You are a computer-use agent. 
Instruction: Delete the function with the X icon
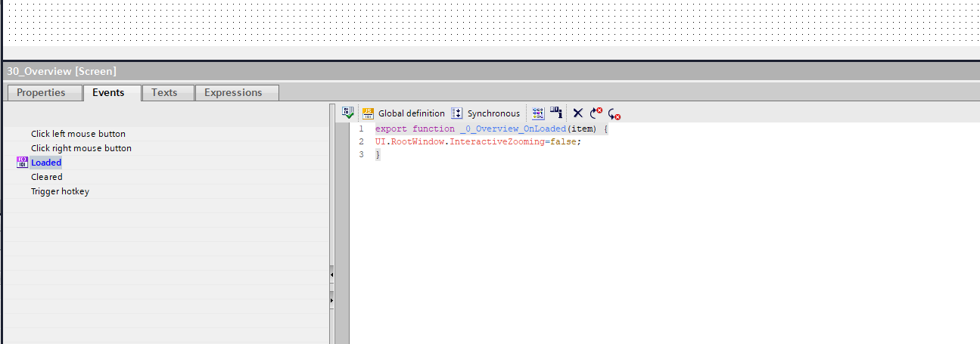577,113
